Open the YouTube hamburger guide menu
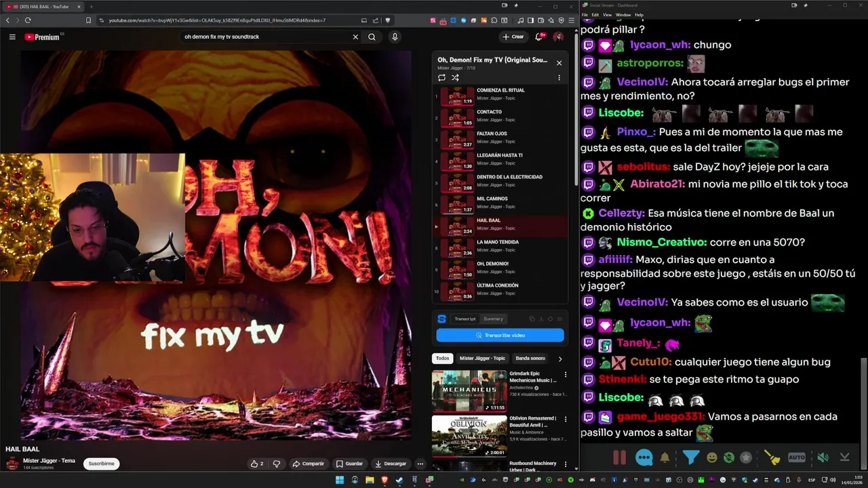 [x=12, y=37]
